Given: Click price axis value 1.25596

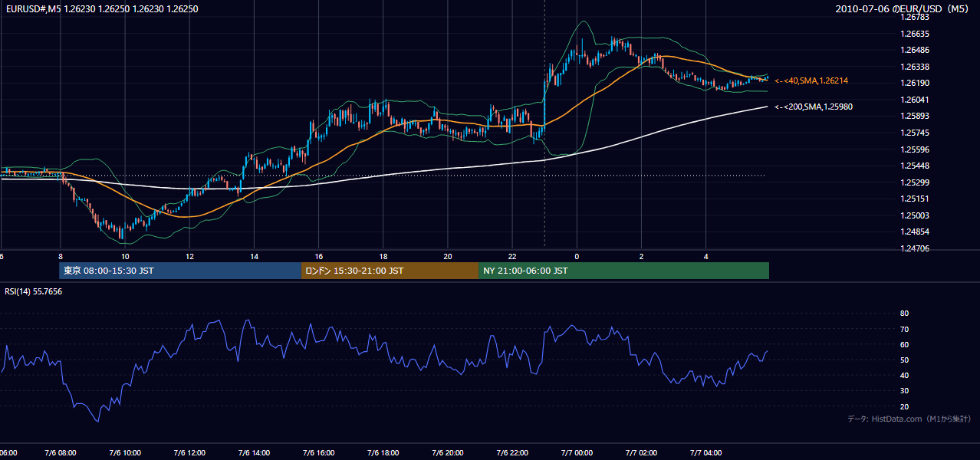Looking at the screenshot, I should click(916, 149).
